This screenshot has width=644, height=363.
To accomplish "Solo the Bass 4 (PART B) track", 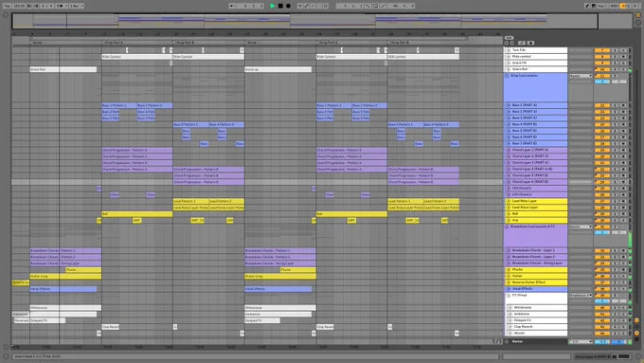I will [x=615, y=124].
